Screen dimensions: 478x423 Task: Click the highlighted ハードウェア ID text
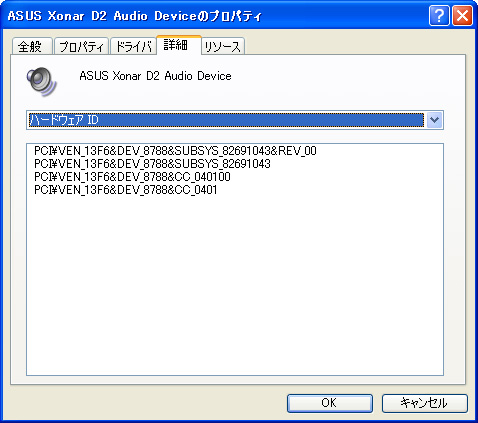(64, 120)
